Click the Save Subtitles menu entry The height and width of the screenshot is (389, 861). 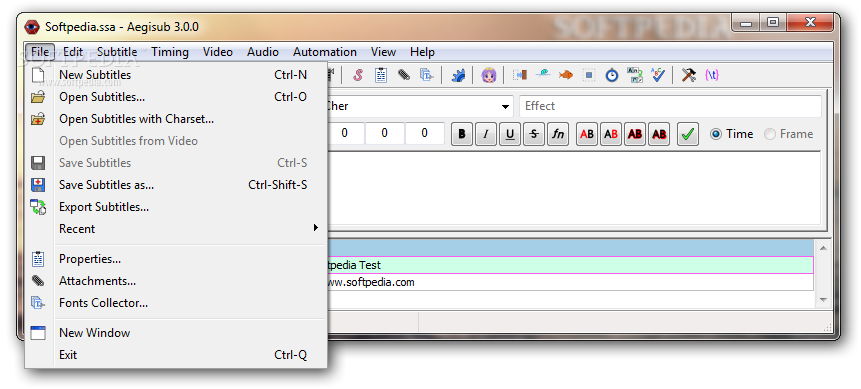[176, 163]
